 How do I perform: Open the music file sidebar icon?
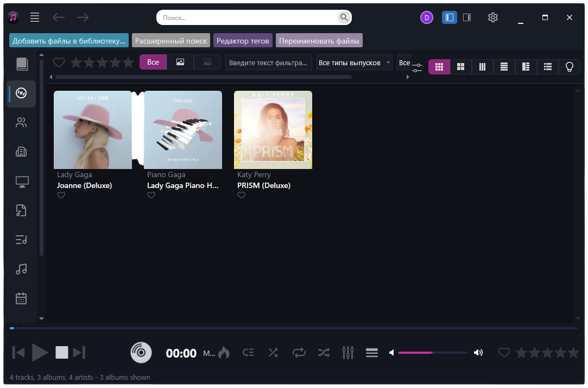(21, 210)
